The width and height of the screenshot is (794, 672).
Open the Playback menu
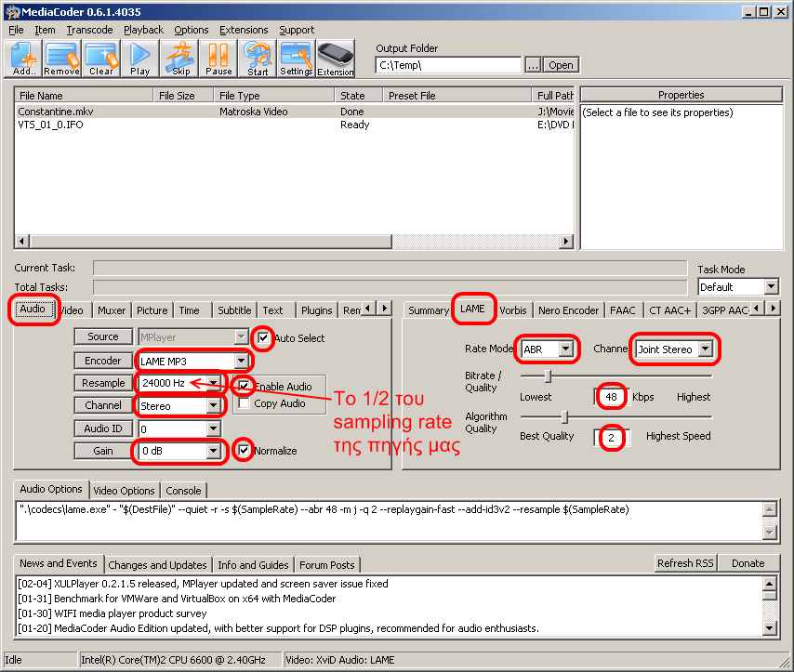tap(144, 30)
